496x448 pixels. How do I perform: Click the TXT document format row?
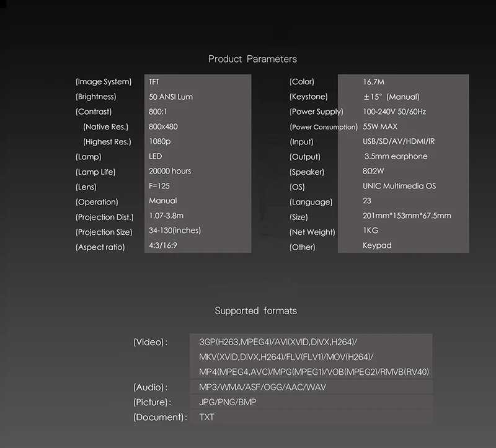point(311,417)
